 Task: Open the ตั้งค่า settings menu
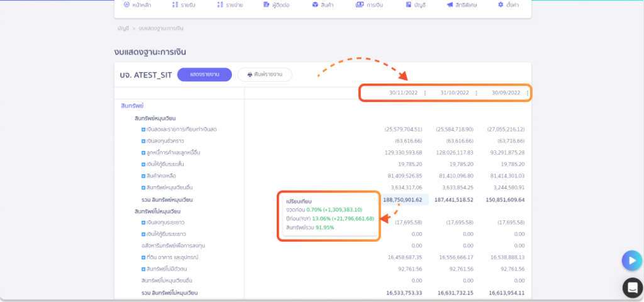coord(508,5)
